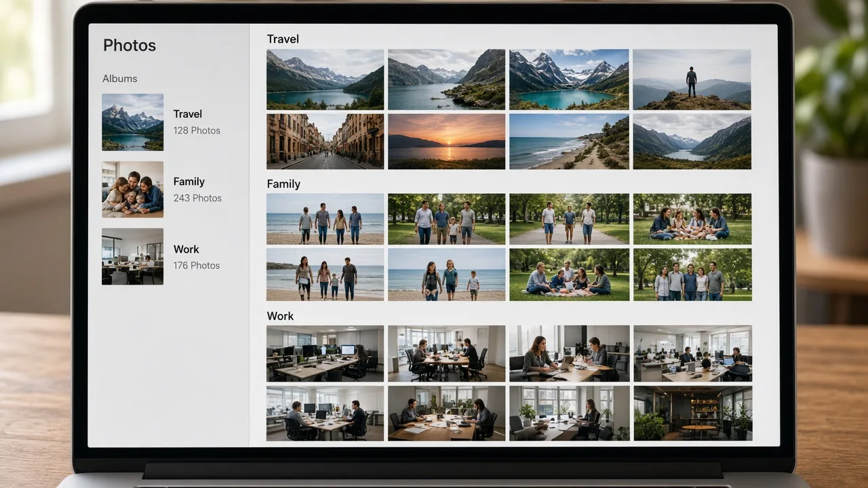Open the Travel album thumbnail in sidebar

[132, 122]
